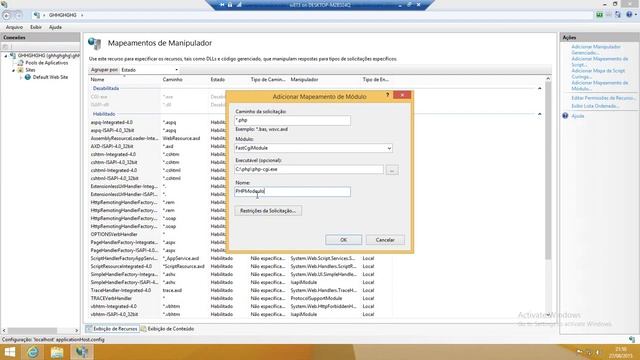Click the forward navigation arrow button
This screenshot has width=640, height=360.
pyautogui.click(x=18, y=15)
